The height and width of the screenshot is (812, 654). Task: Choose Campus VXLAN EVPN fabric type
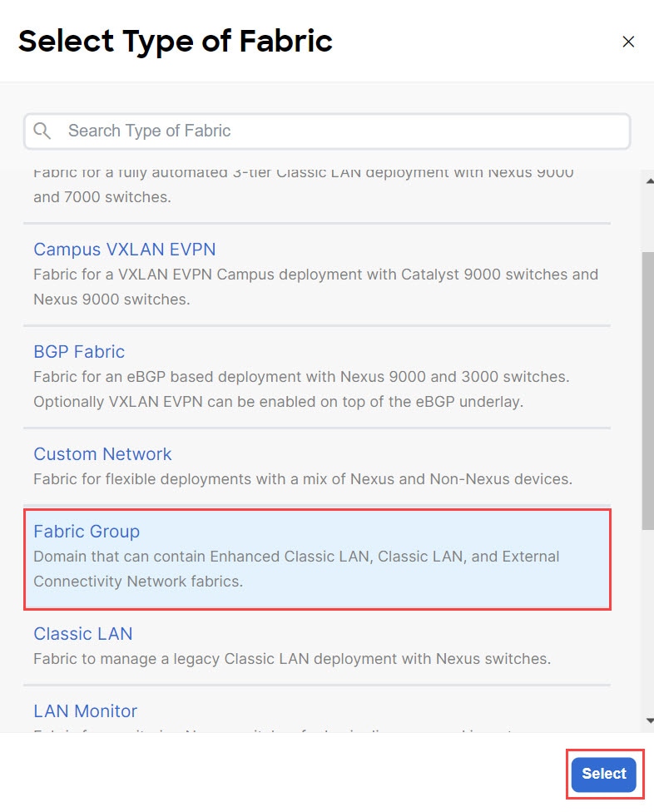pos(124,249)
